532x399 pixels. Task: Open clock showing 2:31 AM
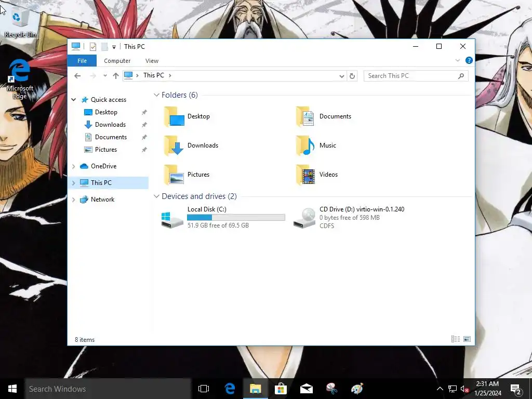tap(487, 389)
